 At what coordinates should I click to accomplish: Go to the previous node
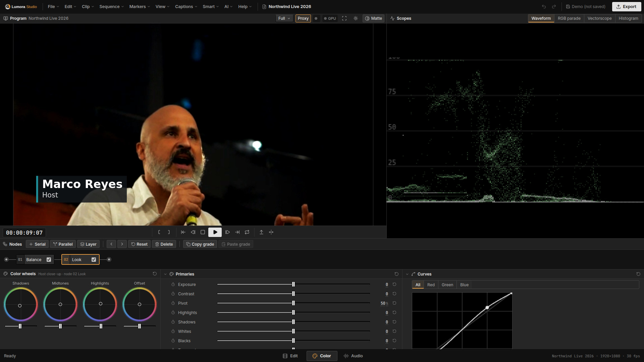coord(111,244)
